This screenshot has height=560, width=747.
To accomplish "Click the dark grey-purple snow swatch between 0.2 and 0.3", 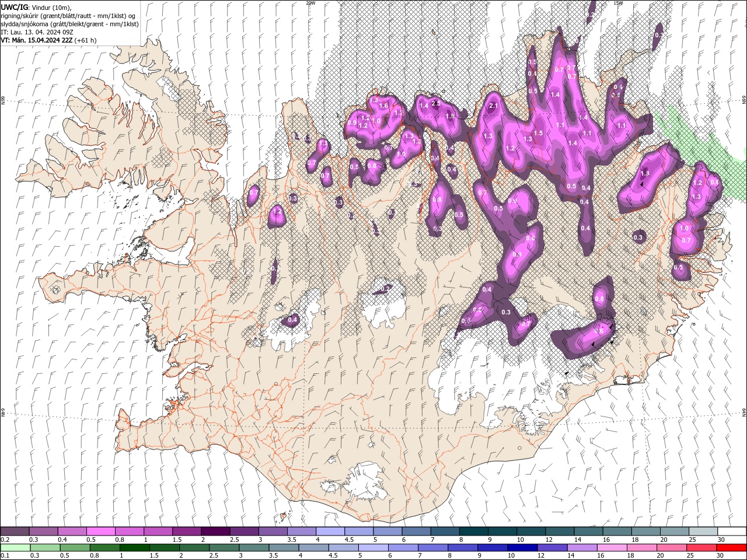I will tap(15, 531).
